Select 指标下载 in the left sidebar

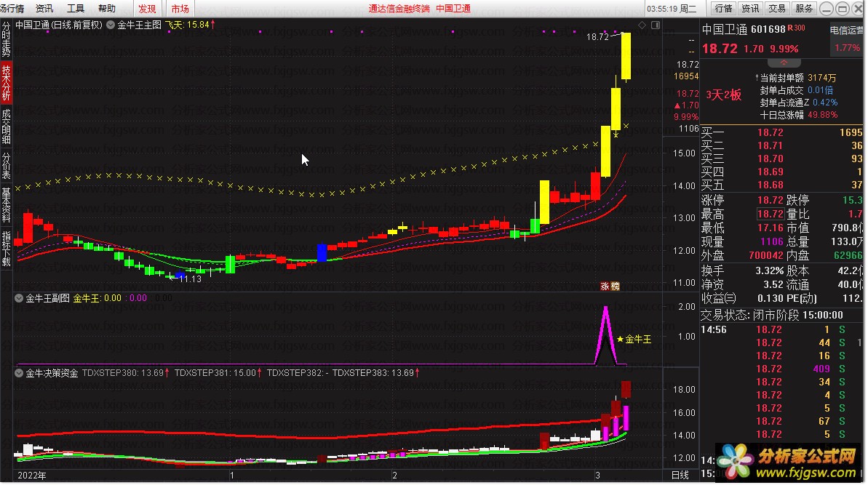tap(6, 249)
